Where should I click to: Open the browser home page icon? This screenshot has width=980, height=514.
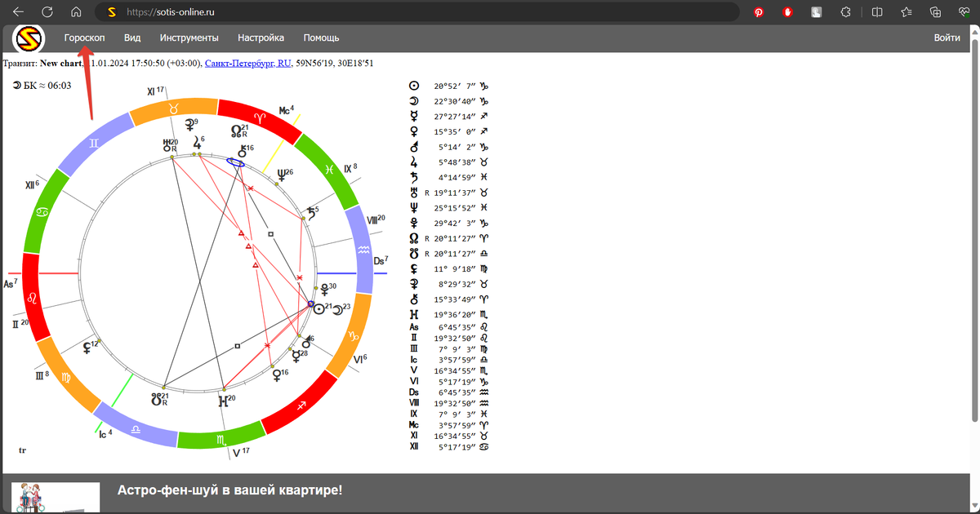pyautogui.click(x=76, y=12)
